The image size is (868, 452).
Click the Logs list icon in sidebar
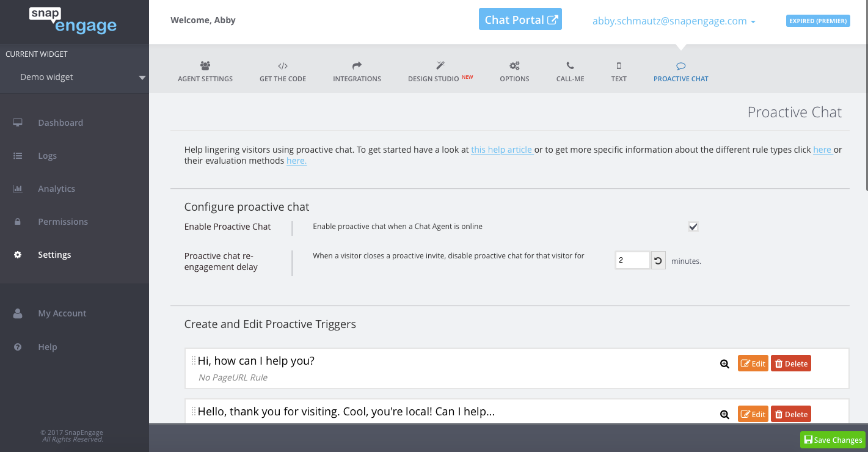coord(18,156)
